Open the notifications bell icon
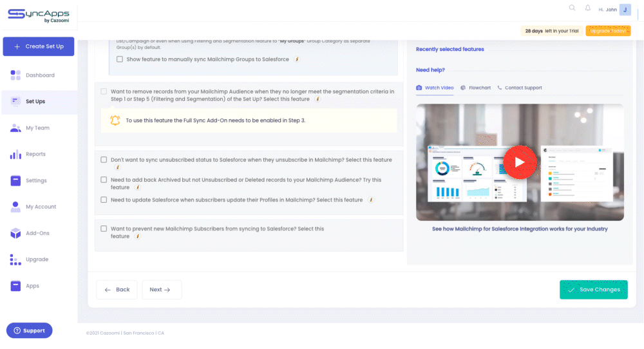This screenshot has height=349, width=644. 588,8
